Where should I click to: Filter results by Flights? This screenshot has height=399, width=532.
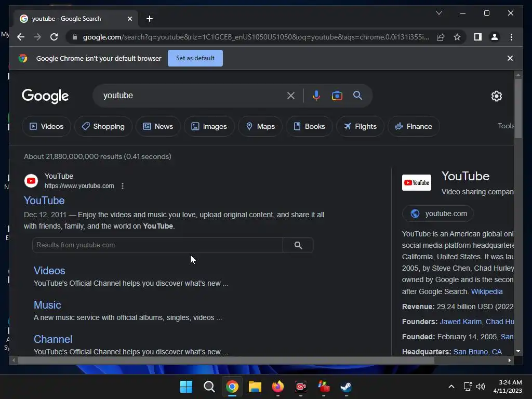click(x=360, y=126)
